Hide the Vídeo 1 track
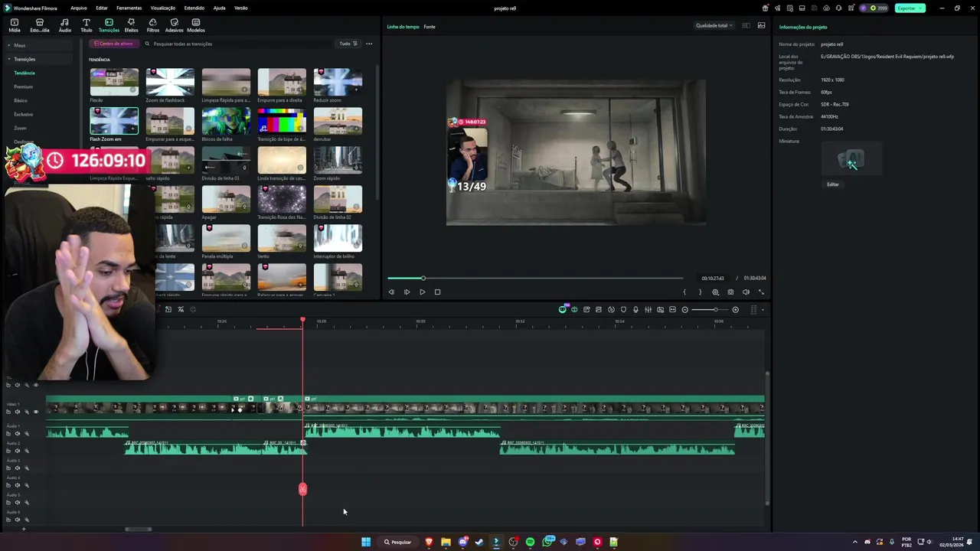Image resolution: width=980 pixels, height=551 pixels. [x=35, y=412]
